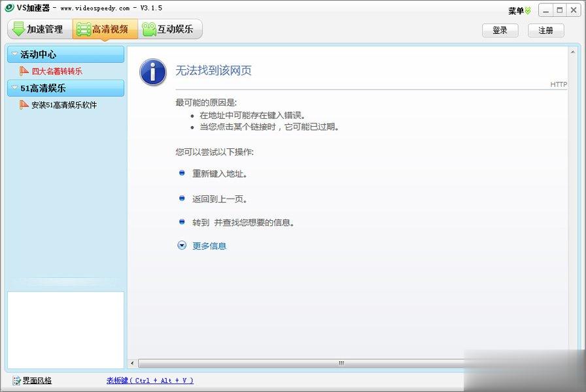The image size is (586, 392).
Task: Expand the 更多信息 arrow icon
Action: tap(182, 245)
